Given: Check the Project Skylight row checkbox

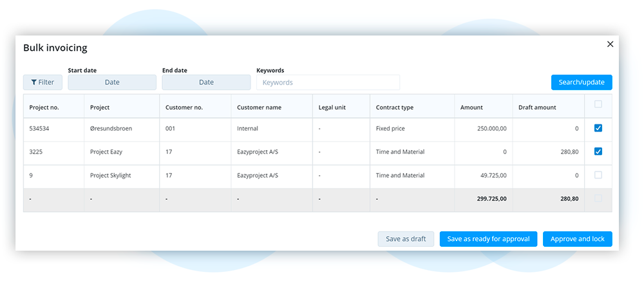Looking at the screenshot, I should click(598, 175).
